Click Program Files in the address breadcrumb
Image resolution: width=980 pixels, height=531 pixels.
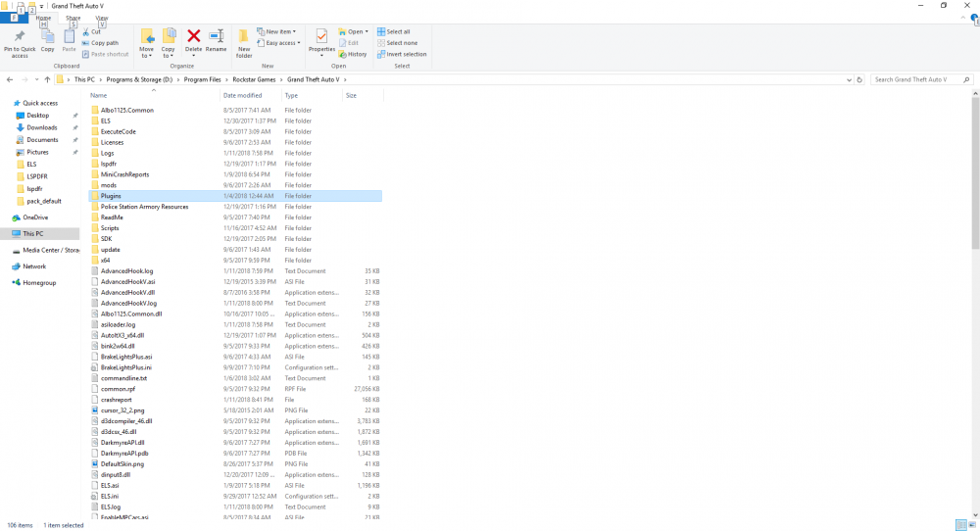click(x=202, y=80)
